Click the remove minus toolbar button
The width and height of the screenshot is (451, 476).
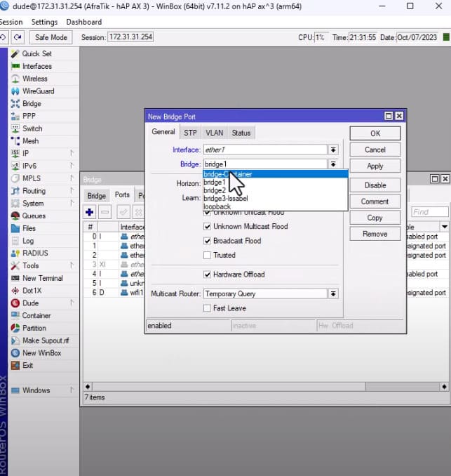pos(105,212)
